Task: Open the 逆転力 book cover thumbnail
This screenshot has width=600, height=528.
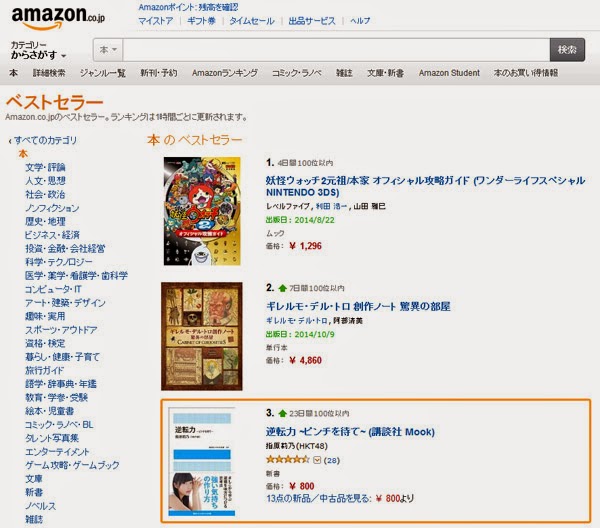Action: click(202, 462)
